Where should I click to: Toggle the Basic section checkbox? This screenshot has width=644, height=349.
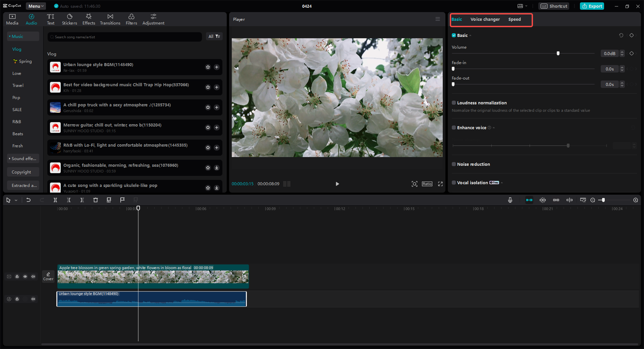pos(454,35)
